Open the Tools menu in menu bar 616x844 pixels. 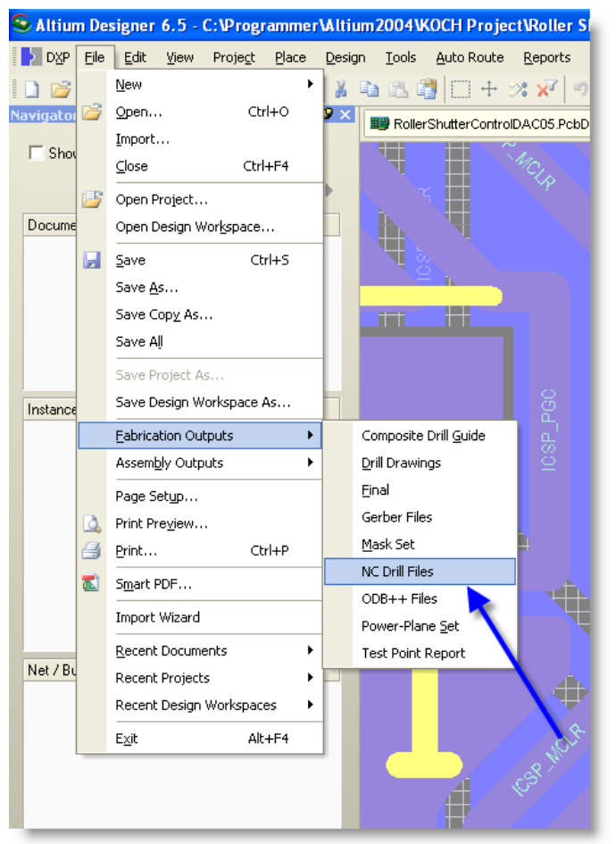pos(401,57)
